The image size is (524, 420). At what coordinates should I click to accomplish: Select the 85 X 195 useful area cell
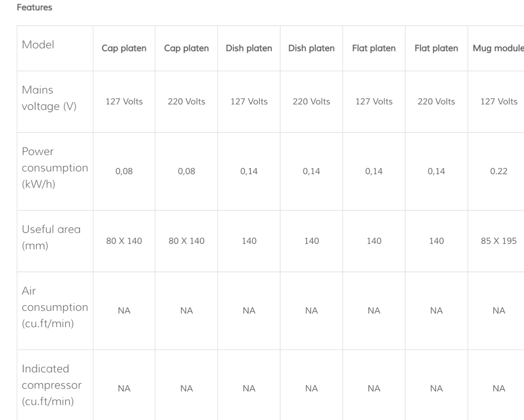(x=499, y=241)
